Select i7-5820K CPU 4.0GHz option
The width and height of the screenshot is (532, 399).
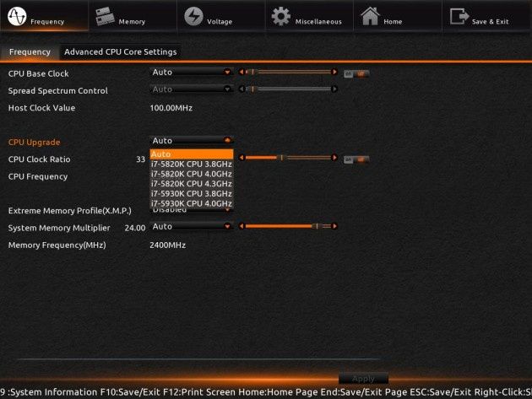[x=192, y=174]
